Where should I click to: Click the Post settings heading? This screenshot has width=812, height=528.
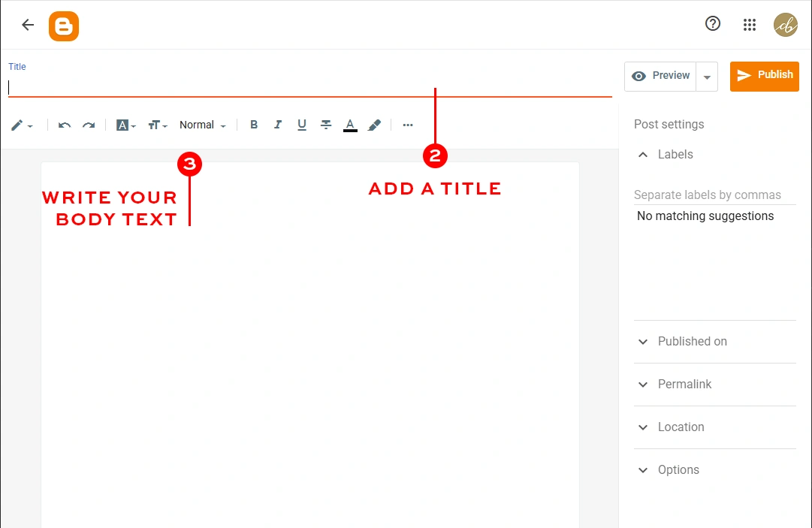click(x=669, y=124)
